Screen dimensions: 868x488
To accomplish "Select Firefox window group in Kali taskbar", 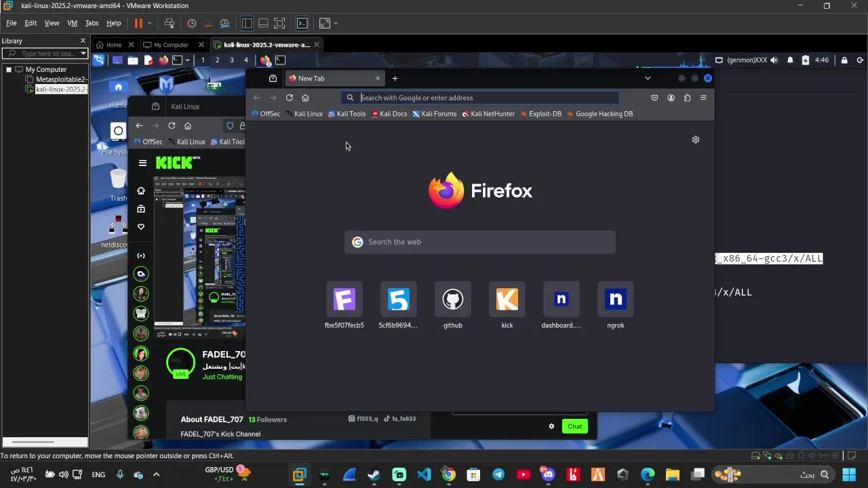I will 265,60.
